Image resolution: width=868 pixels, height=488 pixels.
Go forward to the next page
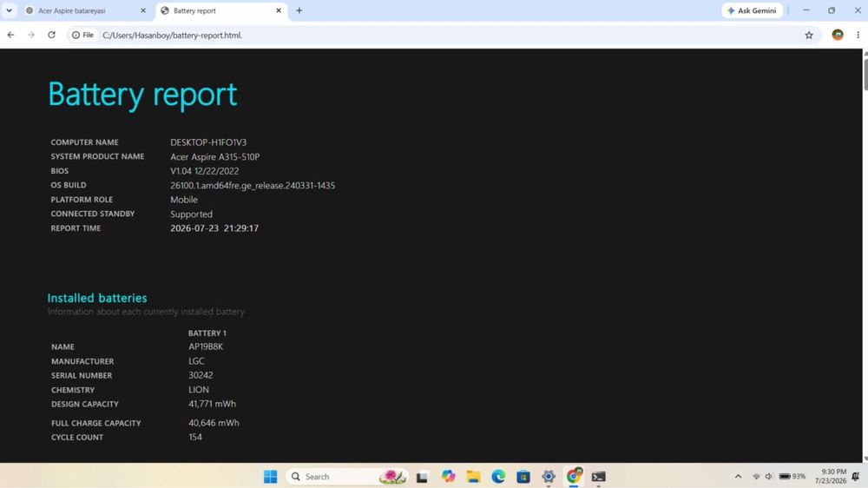(x=31, y=35)
